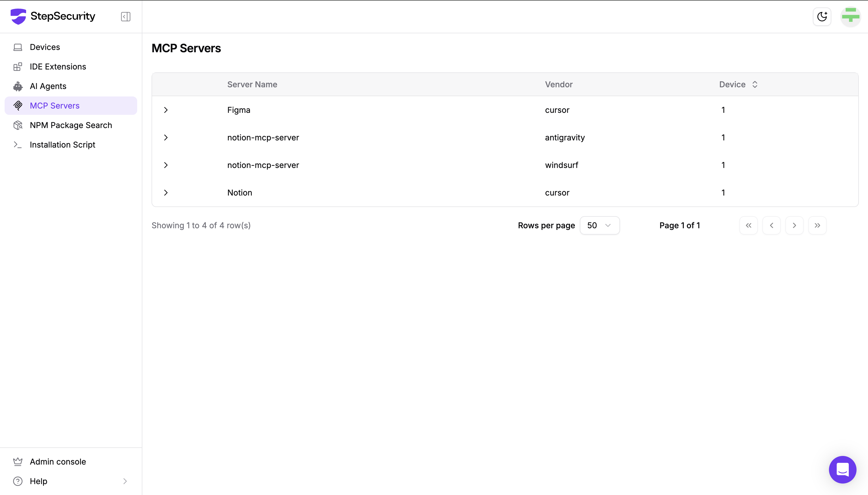Collapse the sidebar panel icon
868x495 pixels.
coord(125,17)
